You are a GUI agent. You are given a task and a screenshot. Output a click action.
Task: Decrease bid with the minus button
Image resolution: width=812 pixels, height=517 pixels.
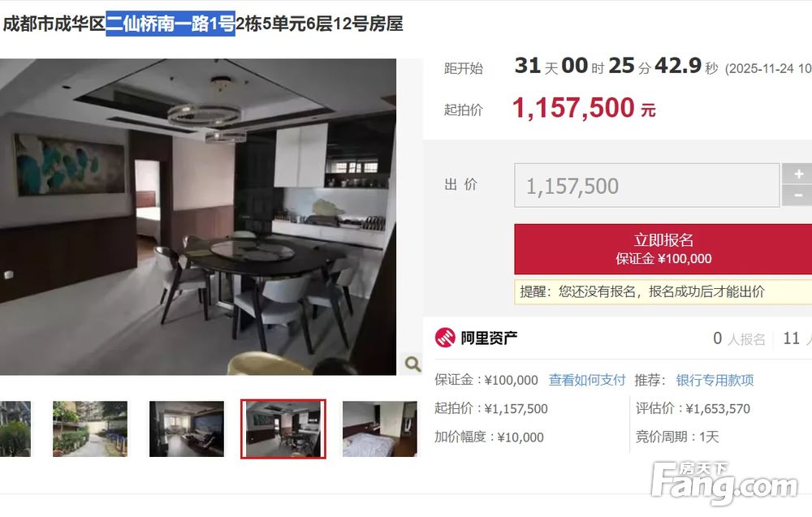pos(797,196)
